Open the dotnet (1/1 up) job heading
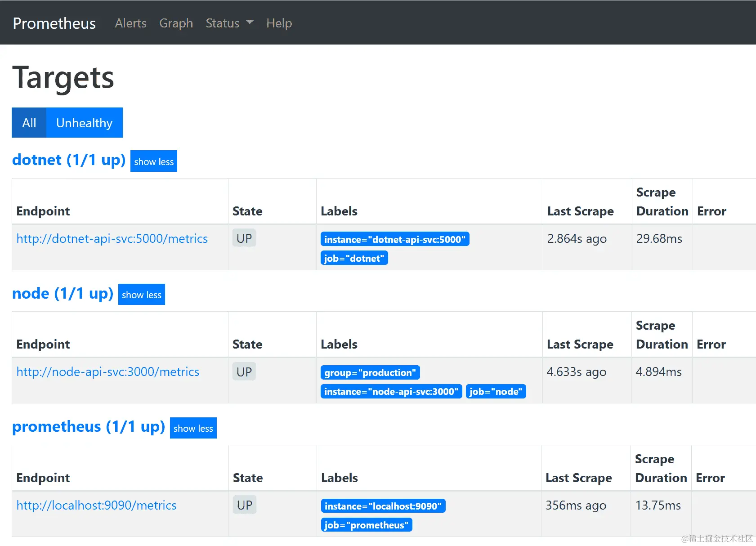Screen dimensions: 756x546 click(x=69, y=160)
